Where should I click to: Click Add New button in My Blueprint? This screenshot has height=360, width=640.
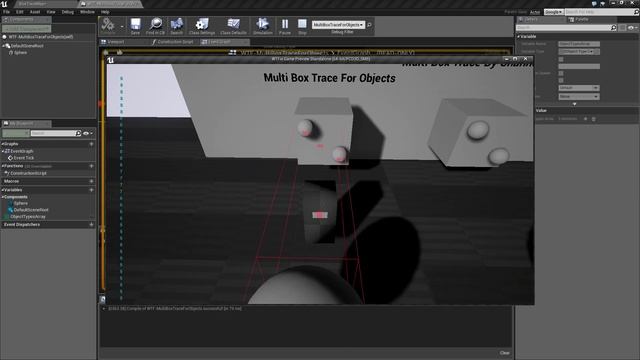coord(16,133)
